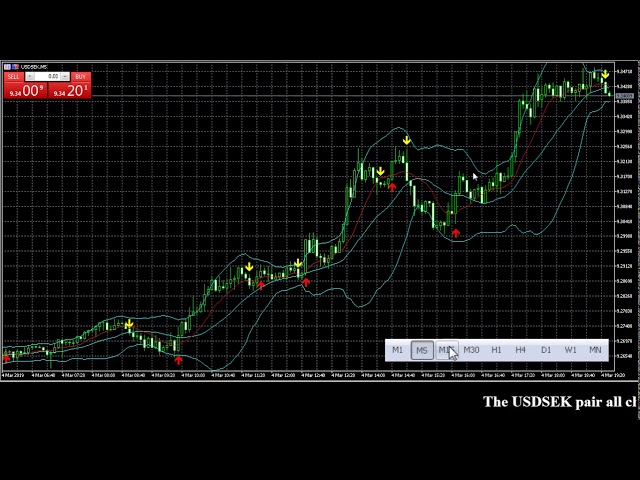Choose the H4 timeframe
The height and width of the screenshot is (480, 640).
tap(520, 350)
